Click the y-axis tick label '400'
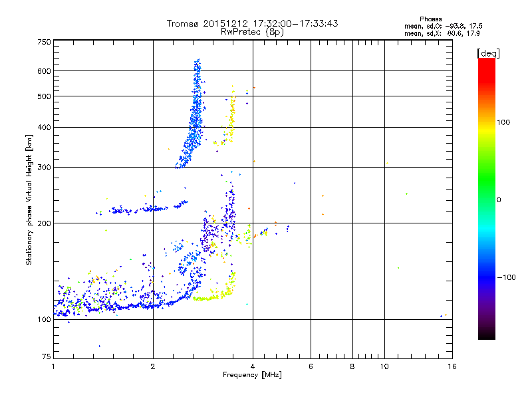The image size is (532, 399). pos(44,128)
